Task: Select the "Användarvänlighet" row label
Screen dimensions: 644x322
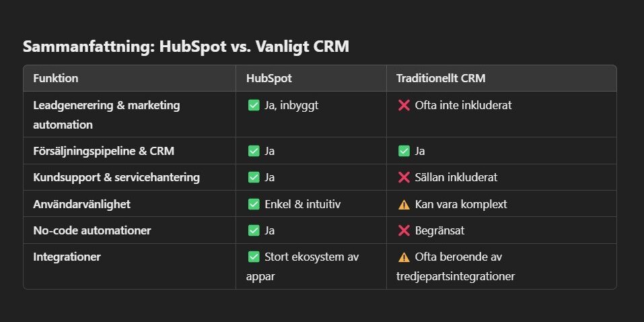Action: pos(81,204)
